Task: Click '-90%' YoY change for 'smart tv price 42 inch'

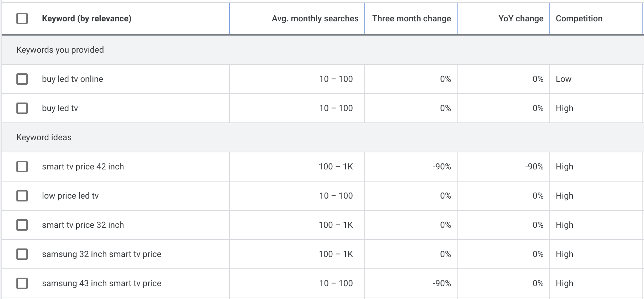Action: click(x=534, y=167)
